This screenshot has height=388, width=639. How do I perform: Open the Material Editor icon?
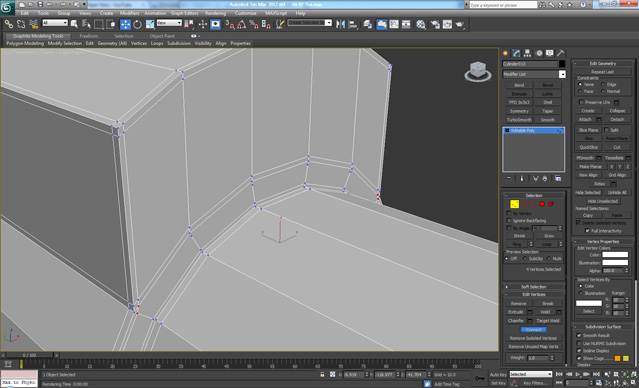[x=421, y=24]
